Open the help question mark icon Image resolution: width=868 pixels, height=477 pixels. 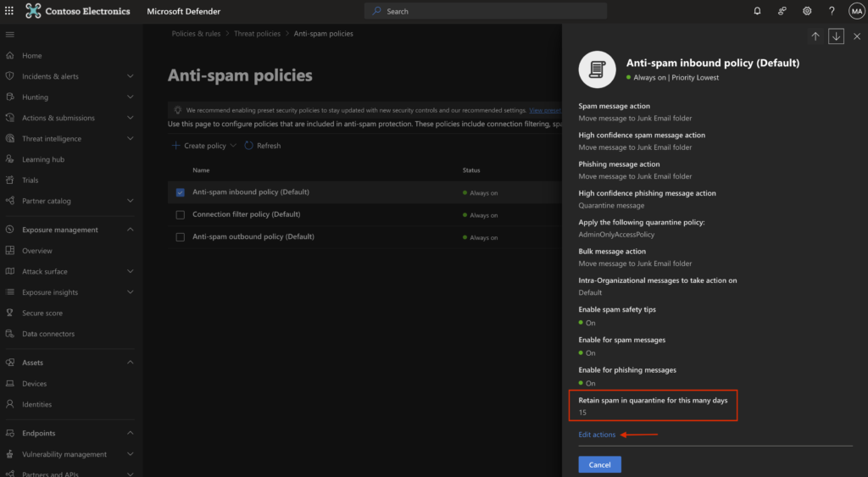coord(832,11)
